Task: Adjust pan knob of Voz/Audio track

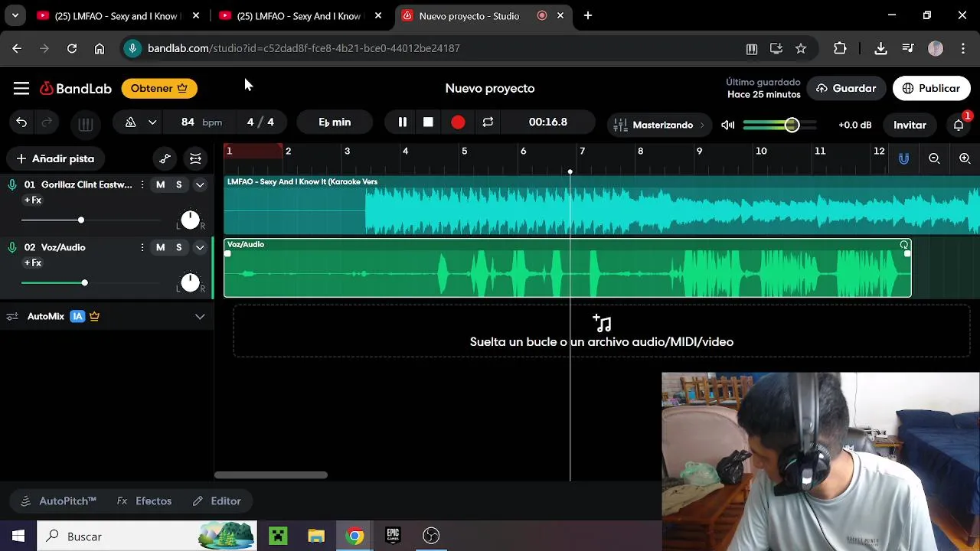Action: coord(190,283)
